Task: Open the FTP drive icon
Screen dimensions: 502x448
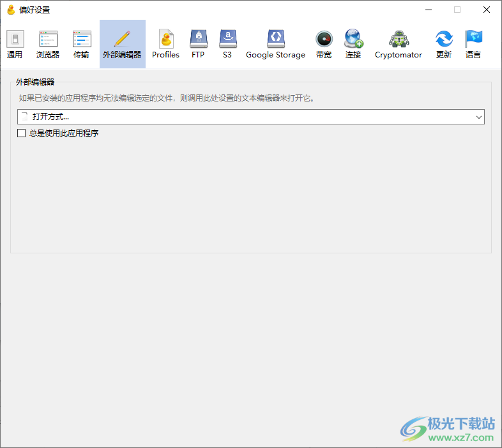Action: point(199,39)
